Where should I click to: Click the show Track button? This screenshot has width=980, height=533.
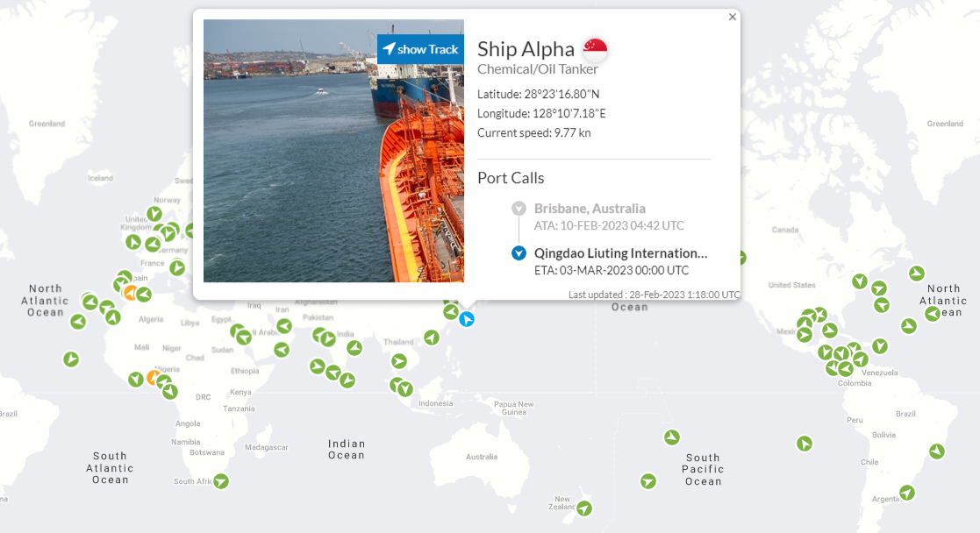pos(420,49)
